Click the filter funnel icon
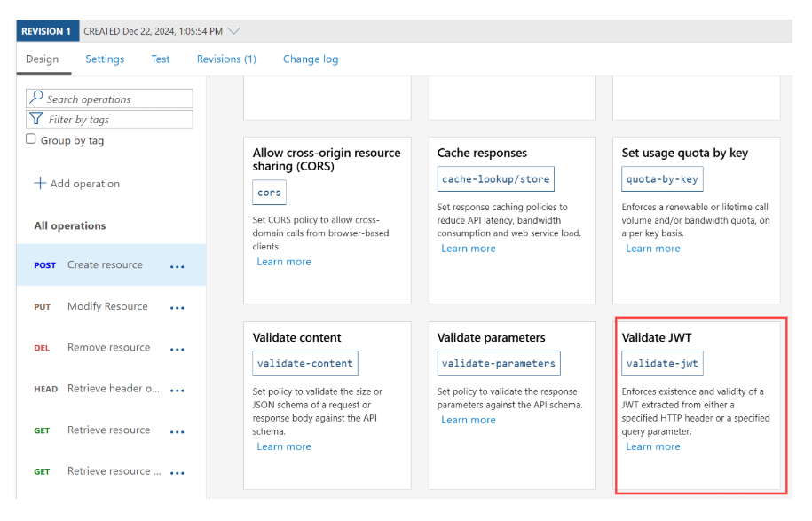The height and width of the screenshot is (521, 812). (x=36, y=119)
